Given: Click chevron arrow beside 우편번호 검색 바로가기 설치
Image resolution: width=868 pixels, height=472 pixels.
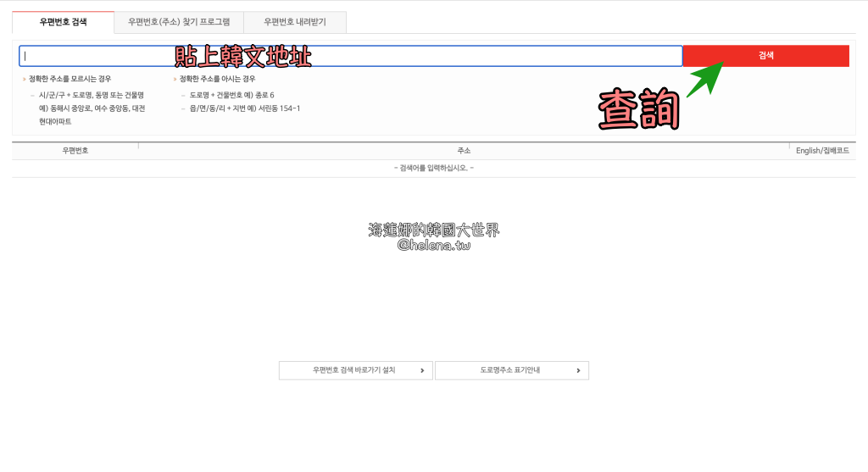Looking at the screenshot, I should click(x=422, y=370).
